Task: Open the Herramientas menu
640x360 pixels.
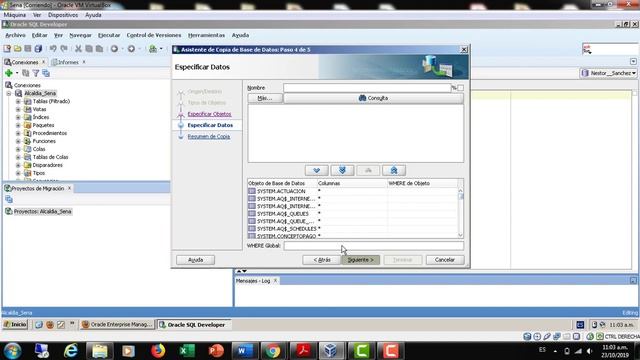Action: [207, 35]
